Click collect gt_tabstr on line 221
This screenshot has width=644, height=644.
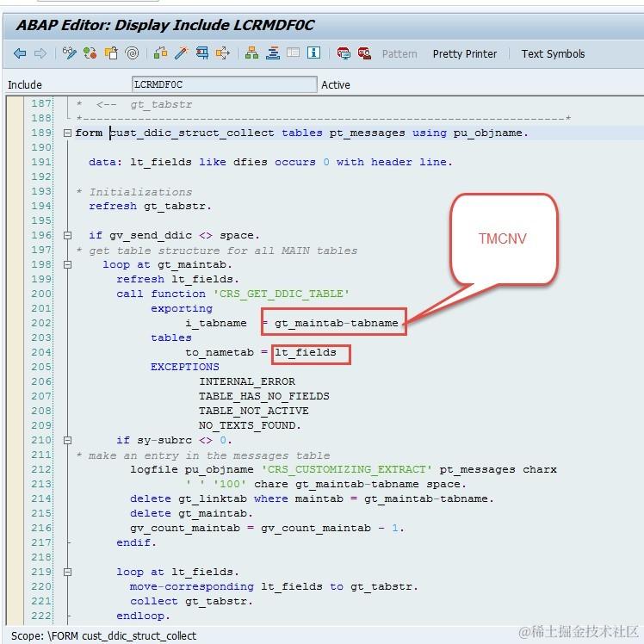(x=191, y=601)
